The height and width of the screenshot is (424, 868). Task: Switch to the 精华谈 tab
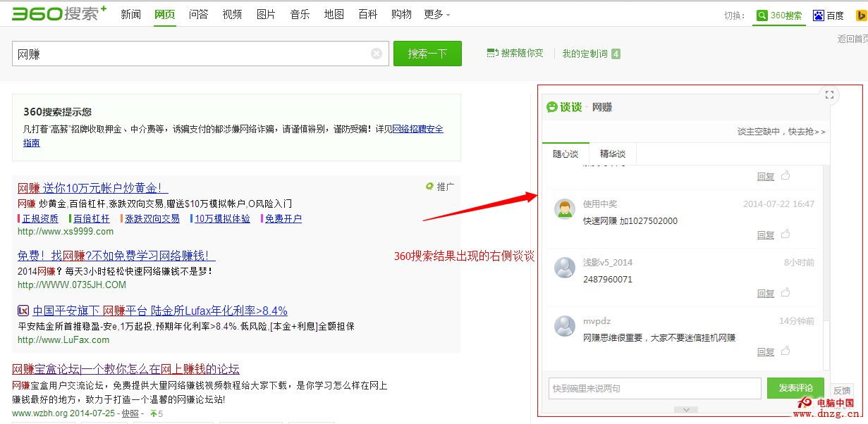(612, 154)
